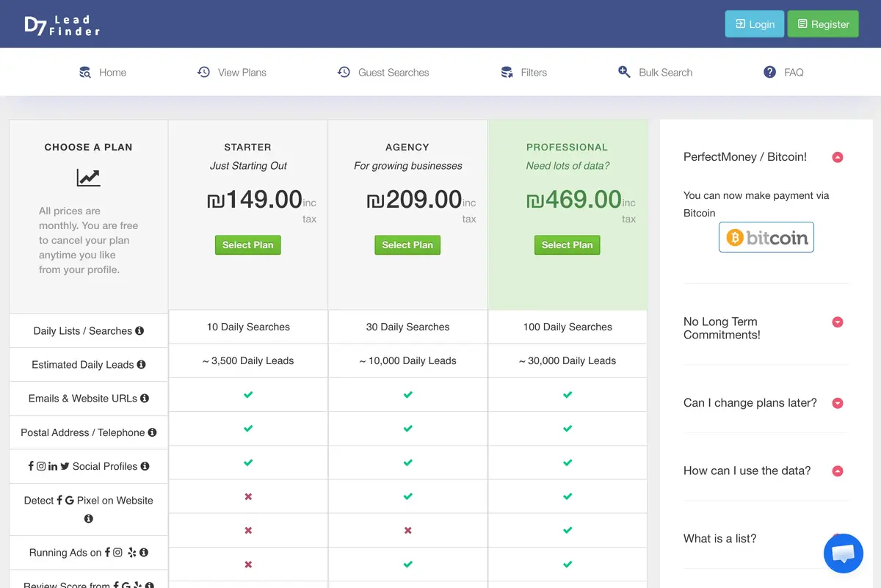Viewport: 881px width, 588px height.
Task: Select Plan for the Starter tier
Action: click(x=248, y=245)
